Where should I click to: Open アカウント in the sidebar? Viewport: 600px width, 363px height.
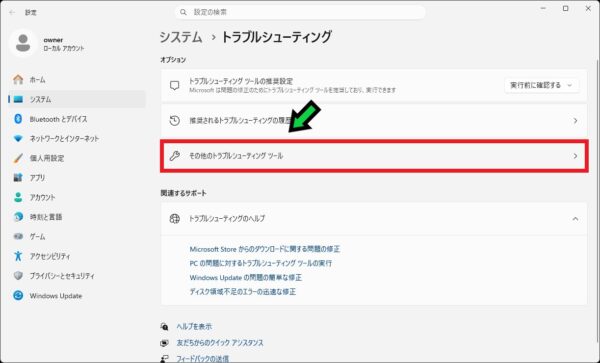pos(77,197)
